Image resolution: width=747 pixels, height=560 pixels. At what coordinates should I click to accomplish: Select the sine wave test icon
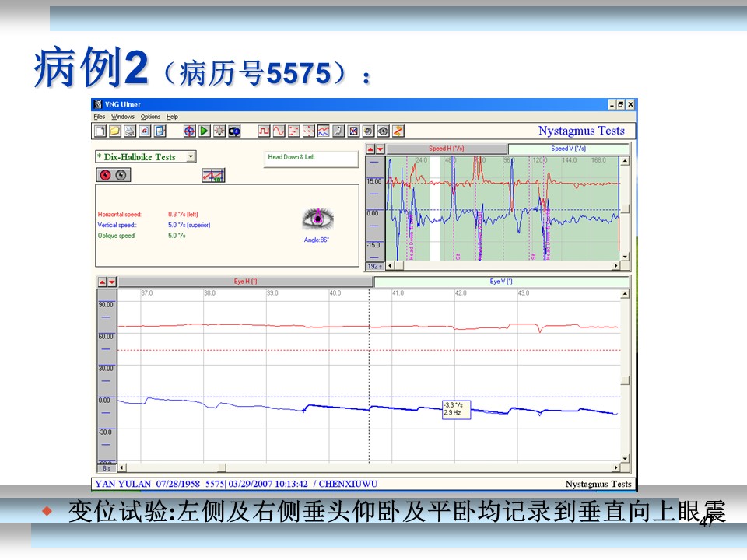[x=279, y=131]
